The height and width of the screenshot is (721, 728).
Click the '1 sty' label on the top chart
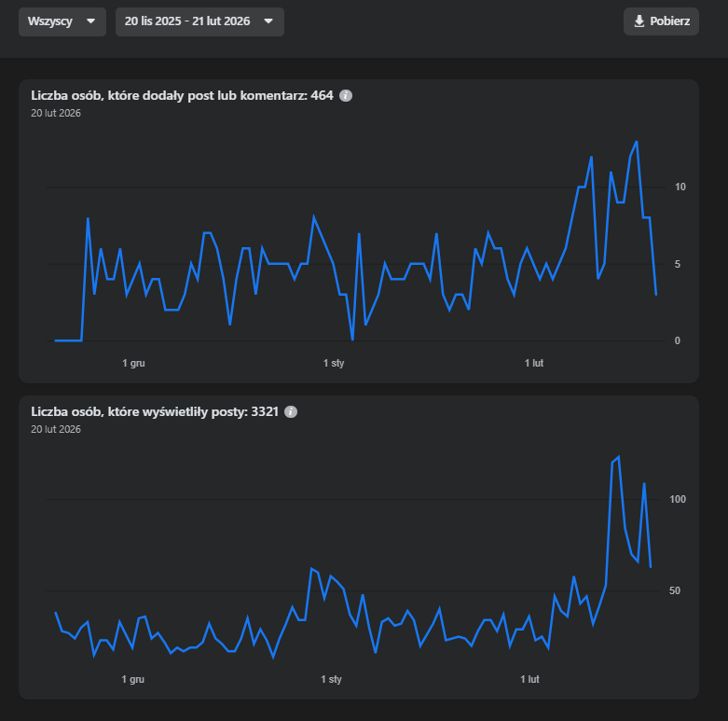click(334, 364)
